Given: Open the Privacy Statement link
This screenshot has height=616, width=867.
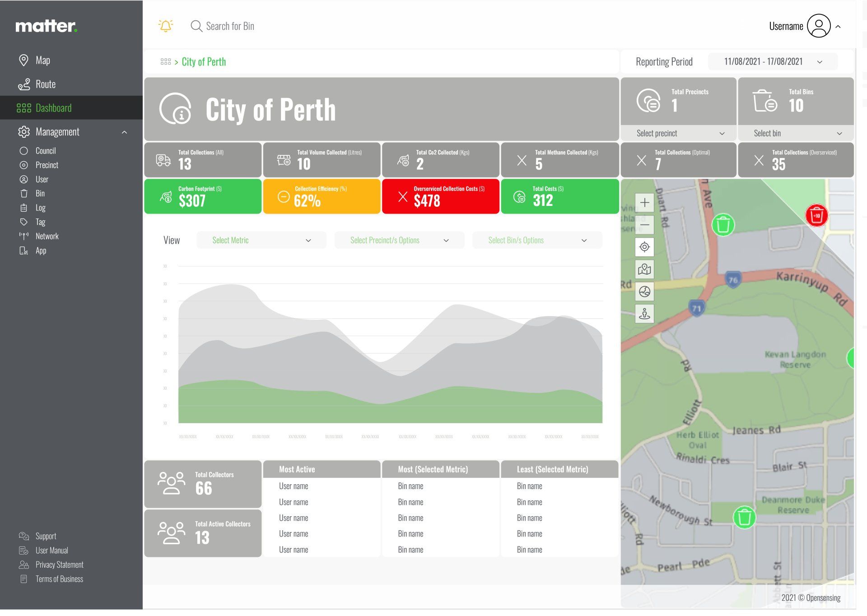Looking at the screenshot, I should coord(59,565).
